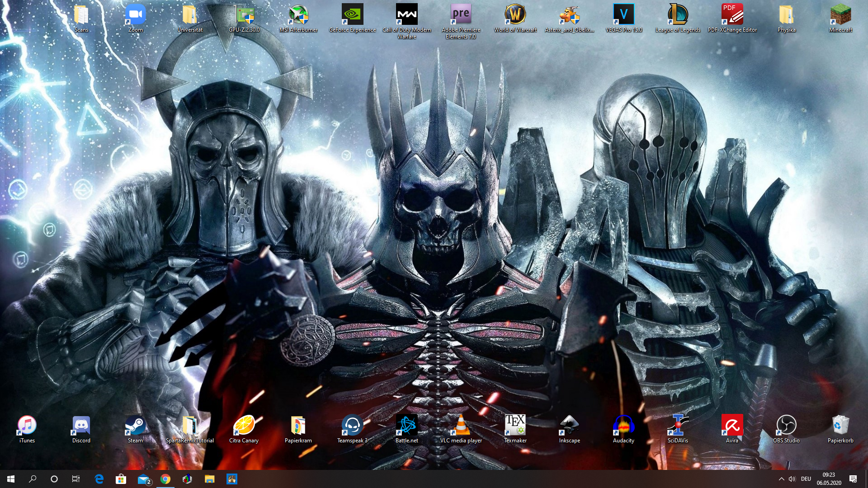Image resolution: width=868 pixels, height=488 pixels.
Task: Click the Steam shortcut icon
Action: [136, 429]
